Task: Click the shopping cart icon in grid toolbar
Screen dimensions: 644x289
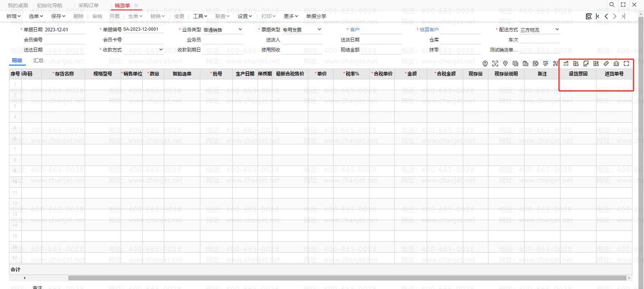Action: (556, 64)
